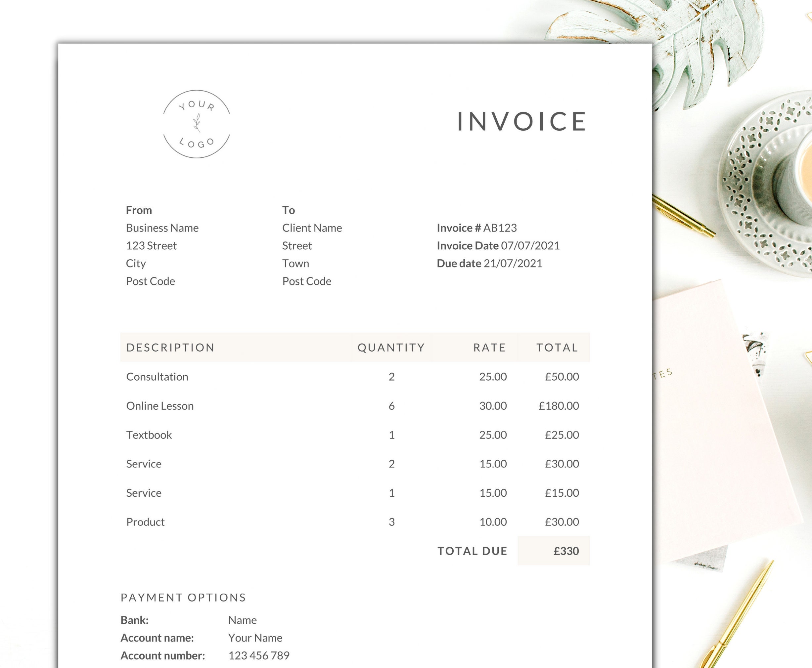Click the Product description cell
Viewport: 812px width, 668px height.
[x=145, y=522]
